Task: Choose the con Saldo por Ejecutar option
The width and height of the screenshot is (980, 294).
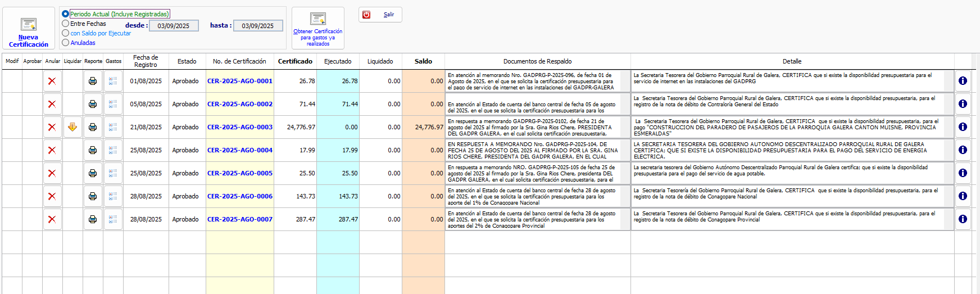Action: pyautogui.click(x=66, y=33)
